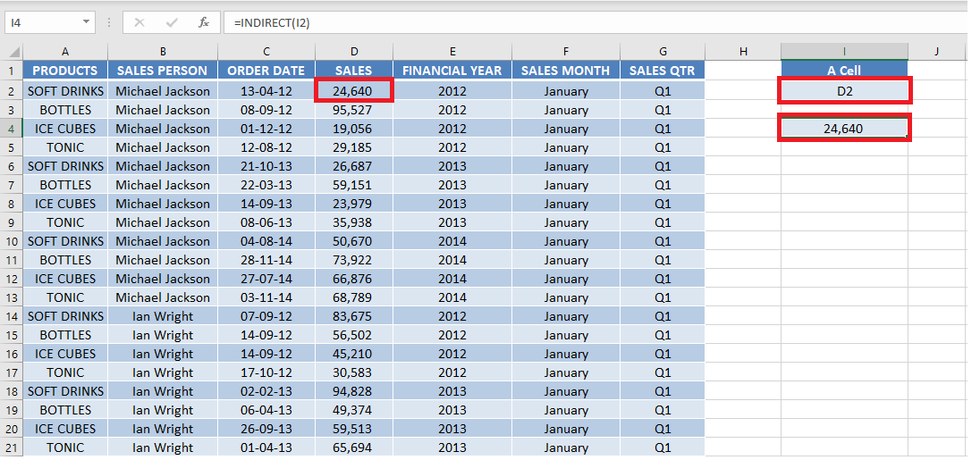Select order date 21-10-13
This screenshot has width=980, height=460.
[x=266, y=166]
